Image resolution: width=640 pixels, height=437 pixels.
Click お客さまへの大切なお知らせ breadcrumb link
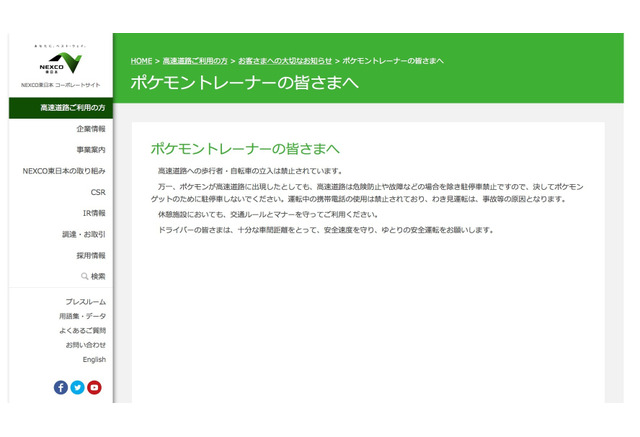tap(285, 61)
